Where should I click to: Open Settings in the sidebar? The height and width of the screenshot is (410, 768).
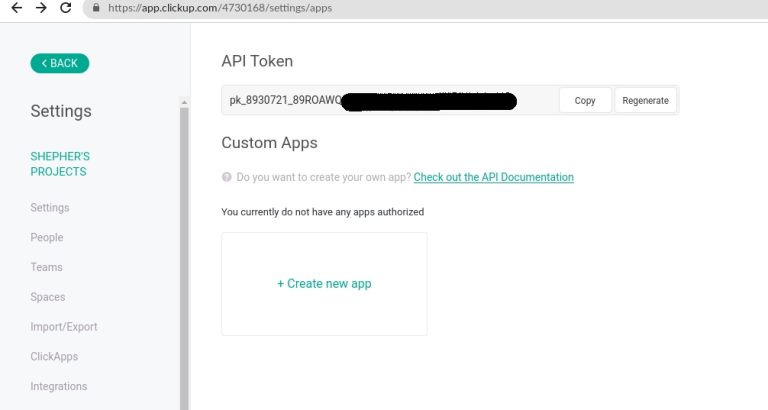point(50,208)
